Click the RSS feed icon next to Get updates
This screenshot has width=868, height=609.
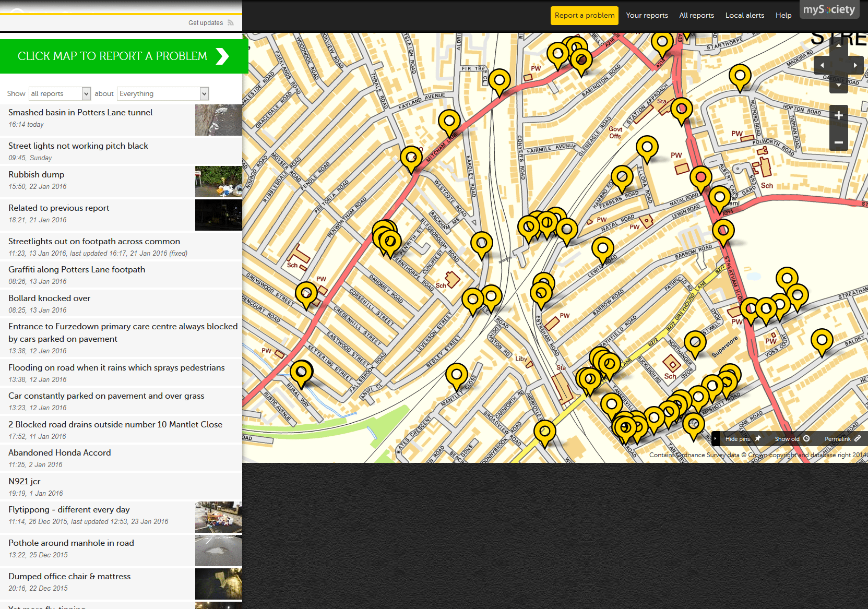230,22
